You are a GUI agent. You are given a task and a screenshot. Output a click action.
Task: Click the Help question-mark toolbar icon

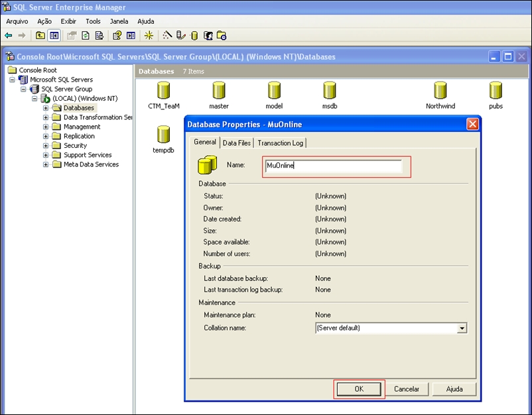pos(117,36)
